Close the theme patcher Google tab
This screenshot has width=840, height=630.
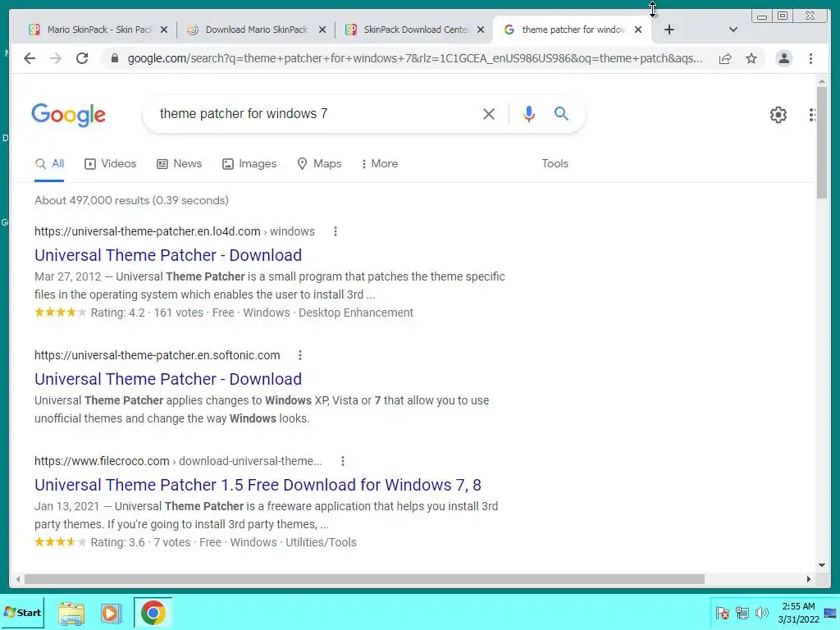(638, 30)
